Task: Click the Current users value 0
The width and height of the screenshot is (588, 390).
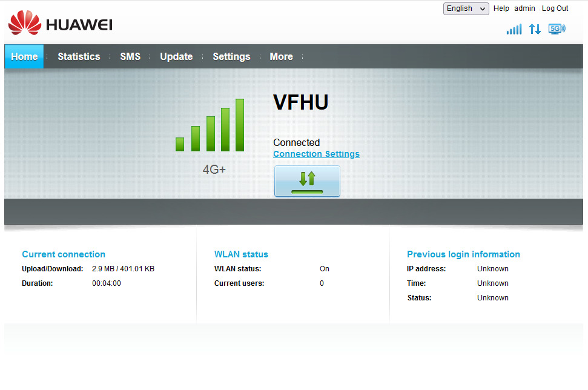Action: pos(322,283)
